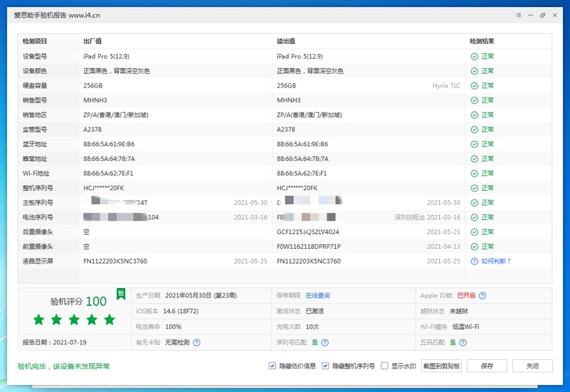Click the first green rating star

(x=39, y=320)
